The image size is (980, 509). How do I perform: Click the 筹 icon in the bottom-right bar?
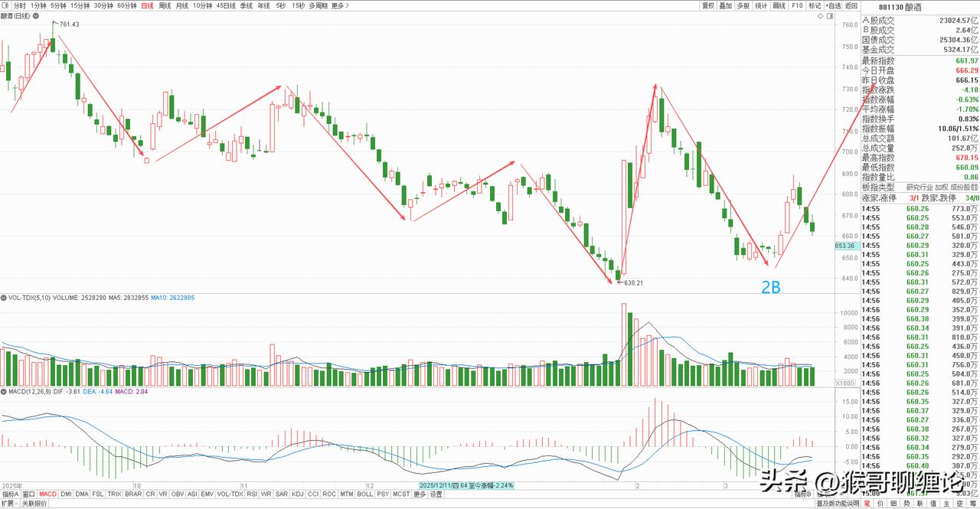[973, 504]
